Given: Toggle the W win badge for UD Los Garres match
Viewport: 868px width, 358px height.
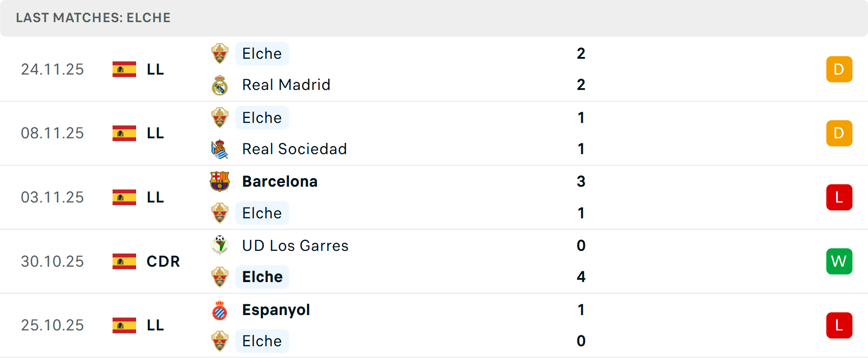Looking at the screenshot, I should tap(839, 261).
